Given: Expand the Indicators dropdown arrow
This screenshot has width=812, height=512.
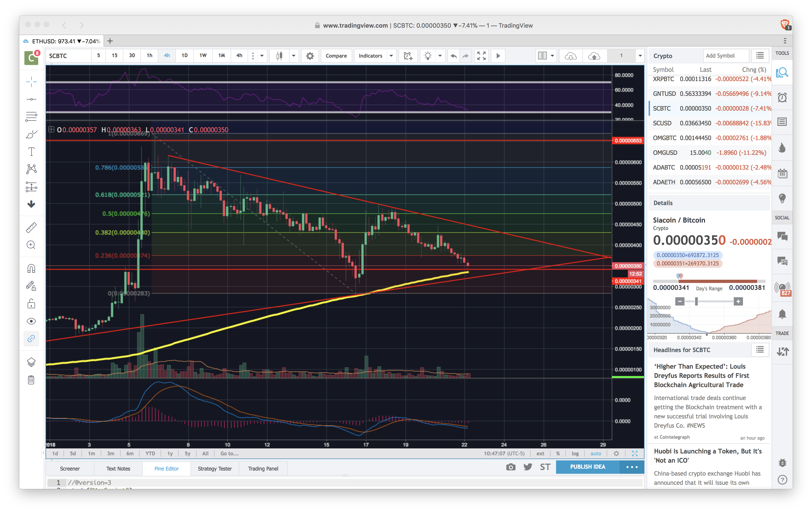Looking at the screenshot, I should point(391,56).
